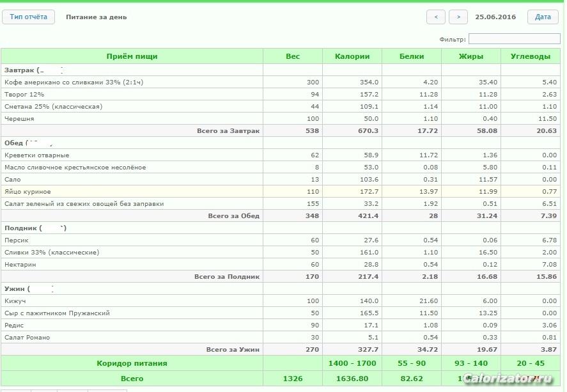Click the Всего за Завтрак total label
Viewport: 567px width, 392px height.
[228, 131]
